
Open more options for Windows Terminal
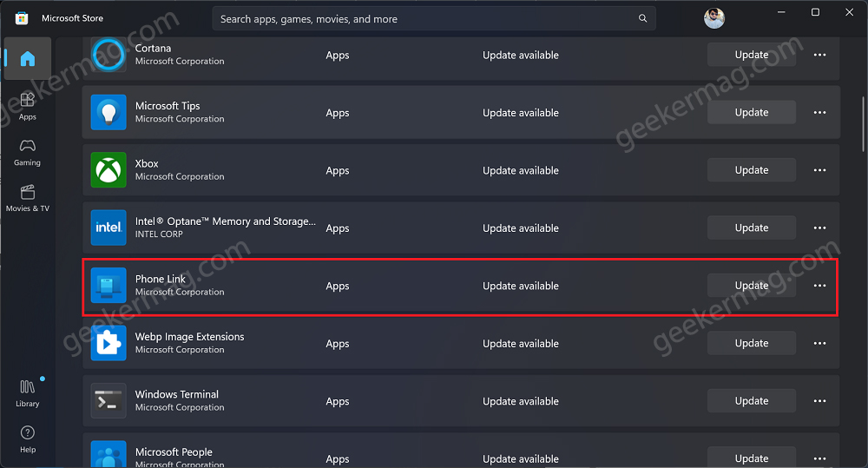(820, 400)
